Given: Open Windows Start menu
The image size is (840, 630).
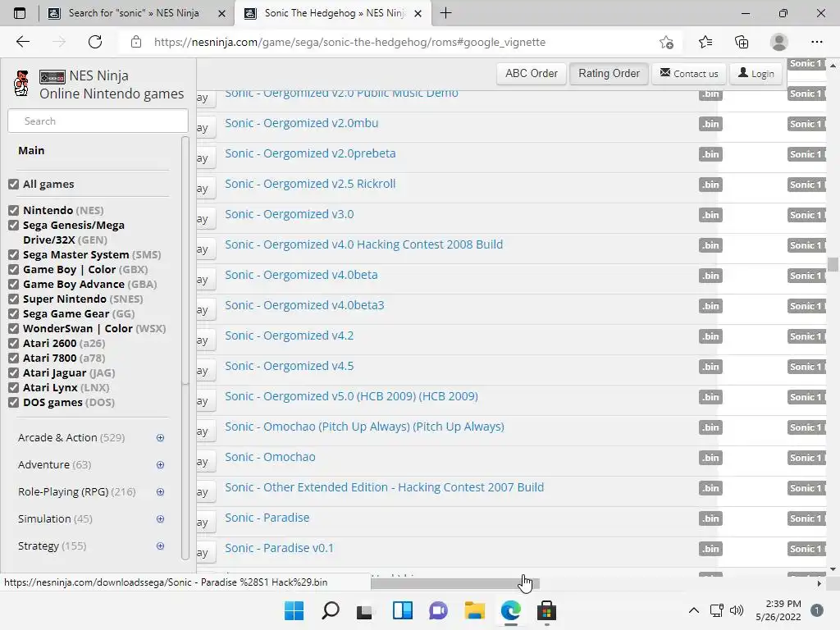Looking at the screenshot, I should 294,610.
